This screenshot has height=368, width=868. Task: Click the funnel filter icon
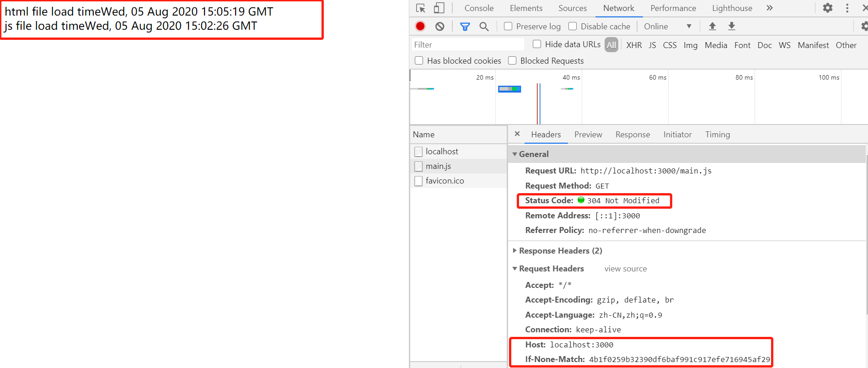465,27
